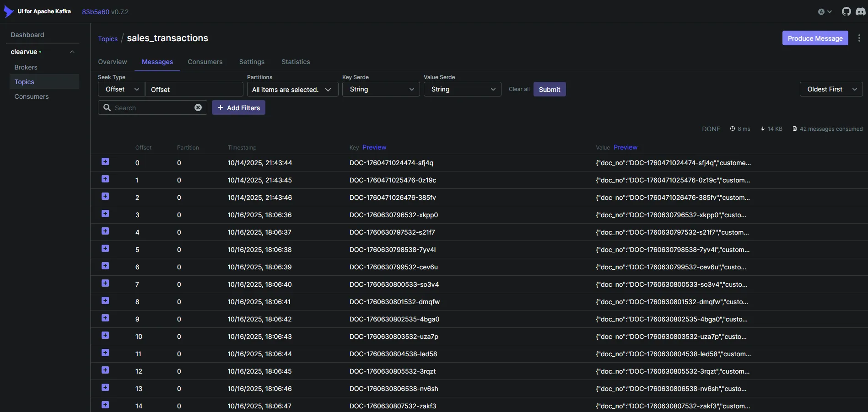Open the Key Serde String dropdown
The width and height of the screenshot is (868, 412).
(x=381, y=89)
